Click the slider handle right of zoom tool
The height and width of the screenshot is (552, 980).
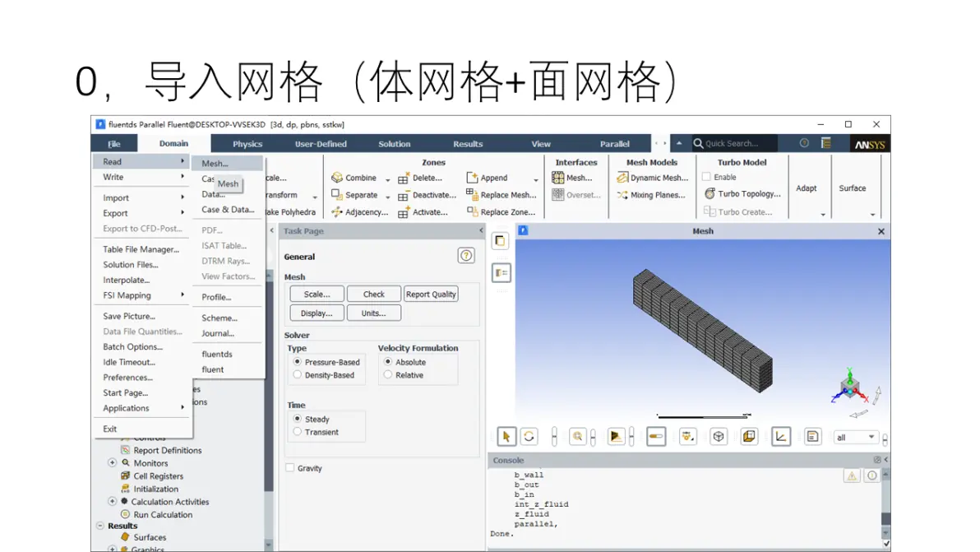593,436
